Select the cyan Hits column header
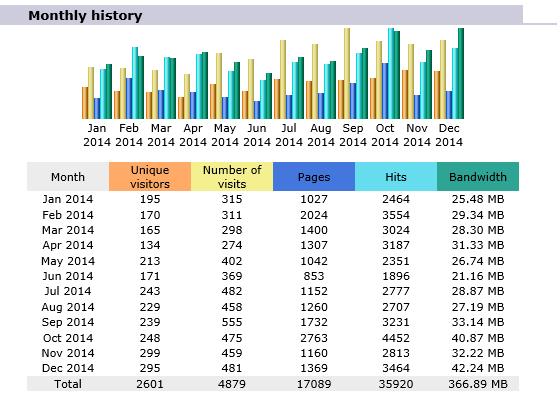 (x=396, y=177)
